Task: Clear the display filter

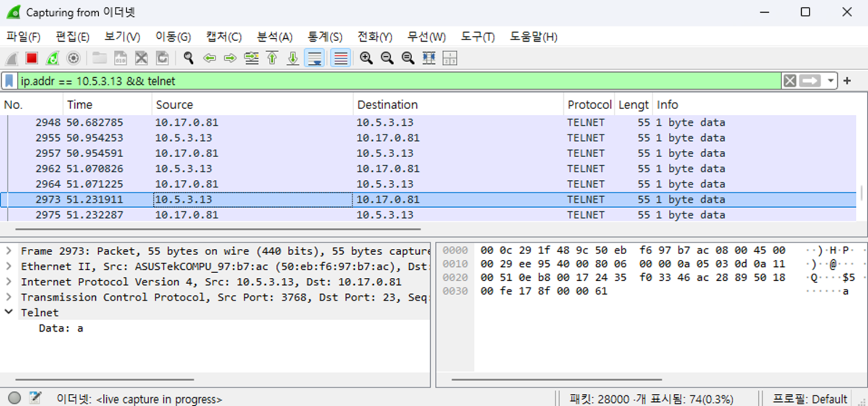Action: pyautogui.click(x=790, y=81)
